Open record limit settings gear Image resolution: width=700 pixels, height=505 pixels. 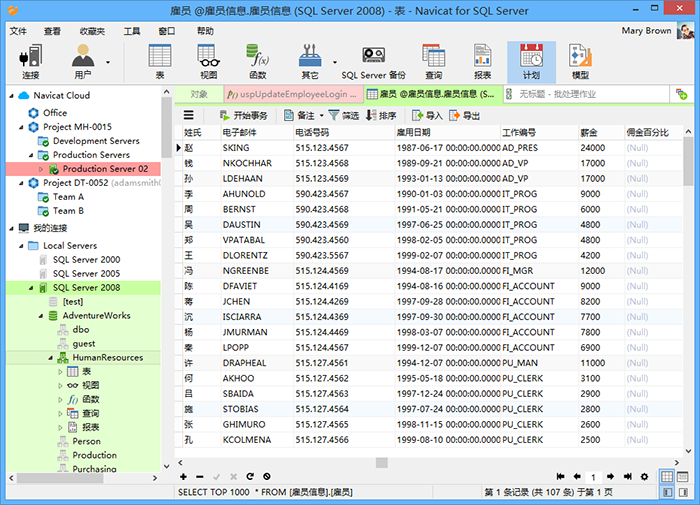click(x=644, y=477)
